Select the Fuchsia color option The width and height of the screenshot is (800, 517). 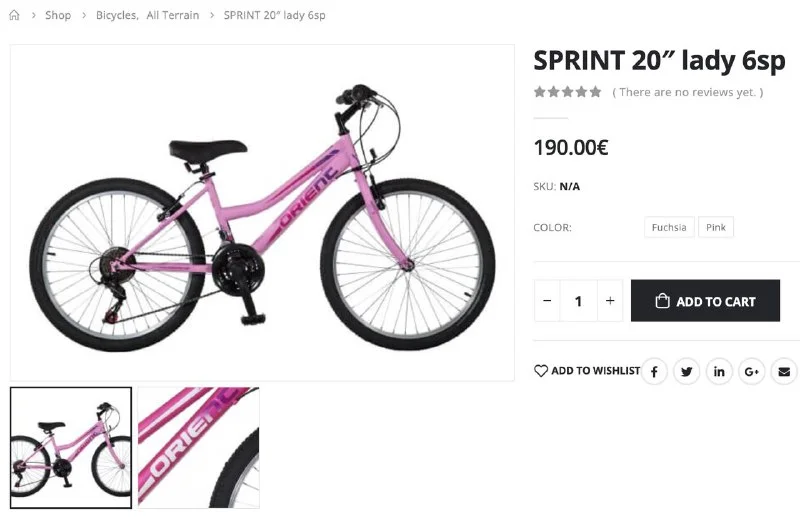coord(669,228)
